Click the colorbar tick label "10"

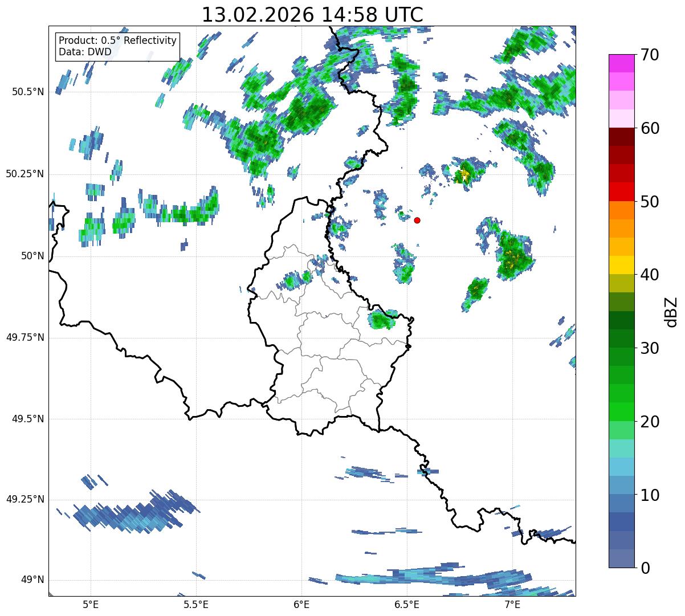649,495
